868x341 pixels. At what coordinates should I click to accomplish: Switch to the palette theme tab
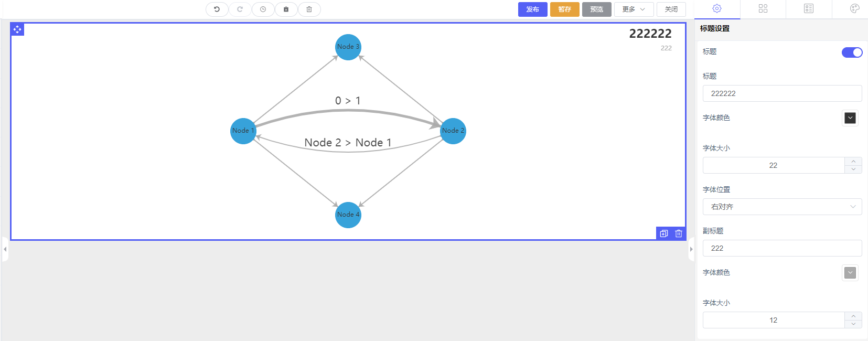[854, 8]
